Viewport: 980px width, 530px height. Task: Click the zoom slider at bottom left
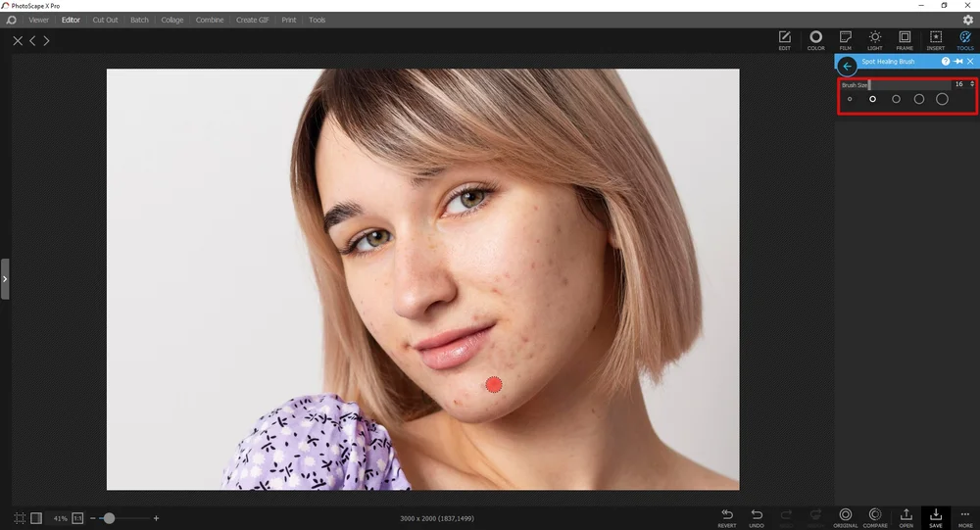click(109, 518)
